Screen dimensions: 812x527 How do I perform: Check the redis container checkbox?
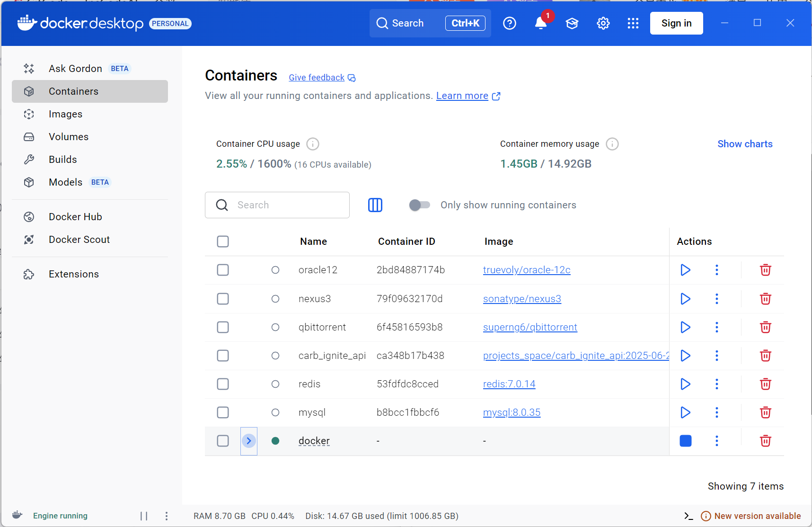[223, 384]
